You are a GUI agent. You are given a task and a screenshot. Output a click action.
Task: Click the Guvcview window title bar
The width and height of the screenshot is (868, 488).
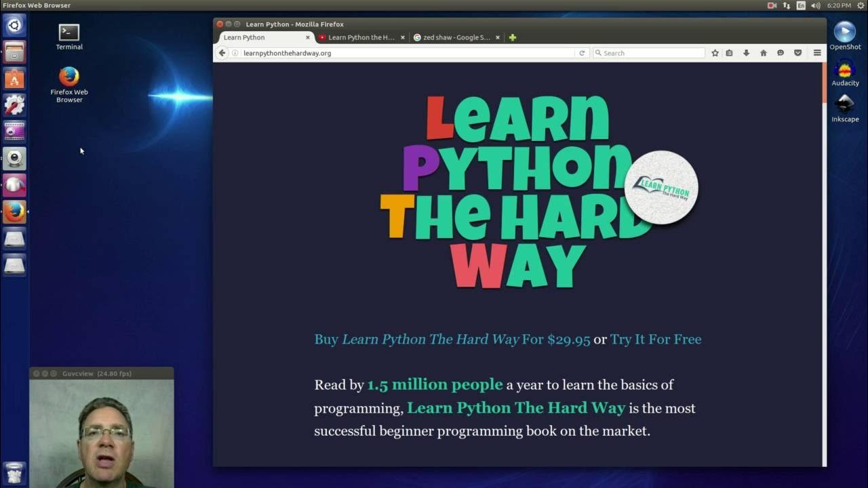[102, 373]
